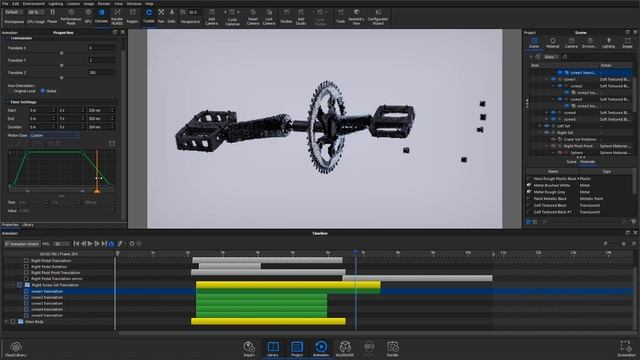Switch to the Camera tab in the Project panel
640x360 pixels.
[x=571, y=42]
